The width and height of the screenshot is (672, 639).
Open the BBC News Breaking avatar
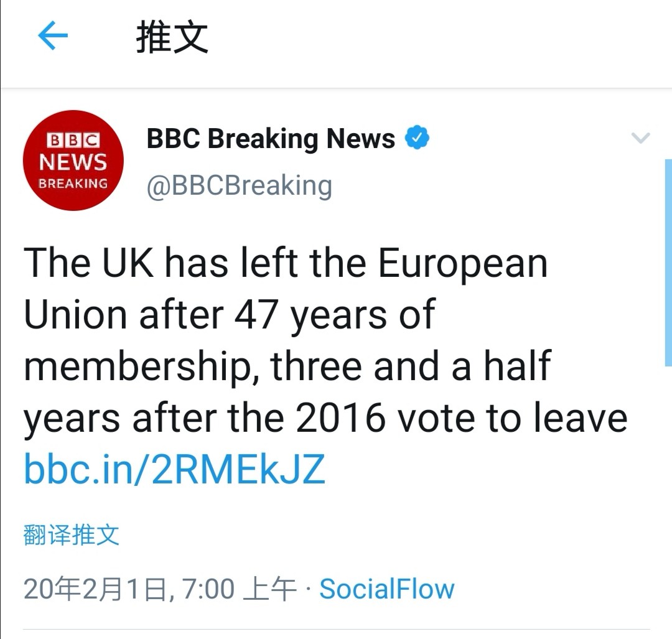[x=73, y=161]
